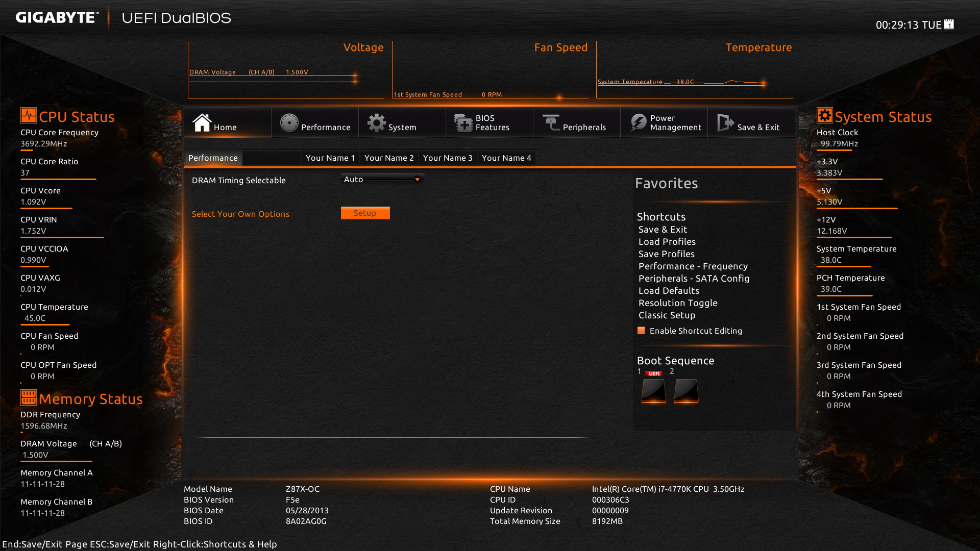Click the CPU Status heartbeat icon
Viewport: 980px width, 551px height.
click(x=29, y=115)
